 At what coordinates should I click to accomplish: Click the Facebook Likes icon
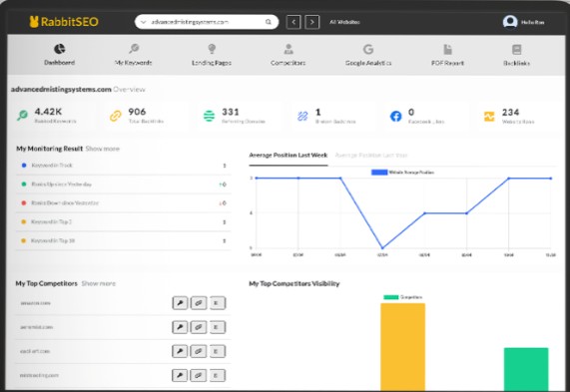click(x=396, y=117)
